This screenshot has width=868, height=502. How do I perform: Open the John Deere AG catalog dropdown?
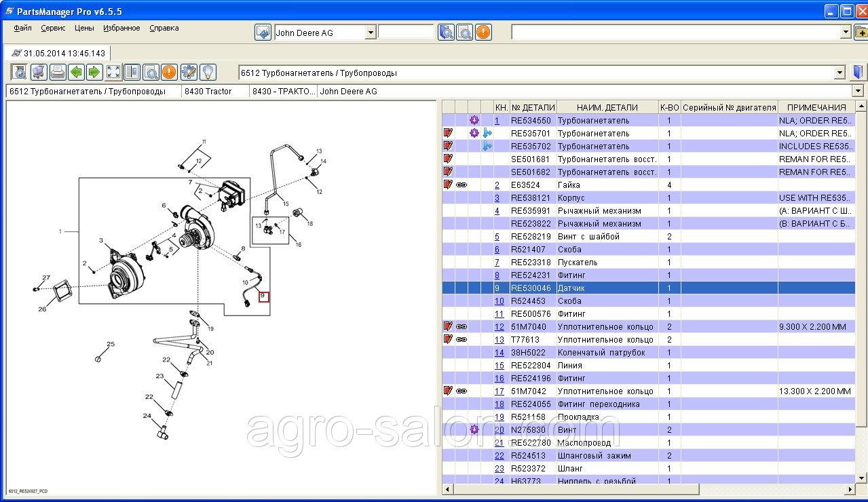click(371, 33)
